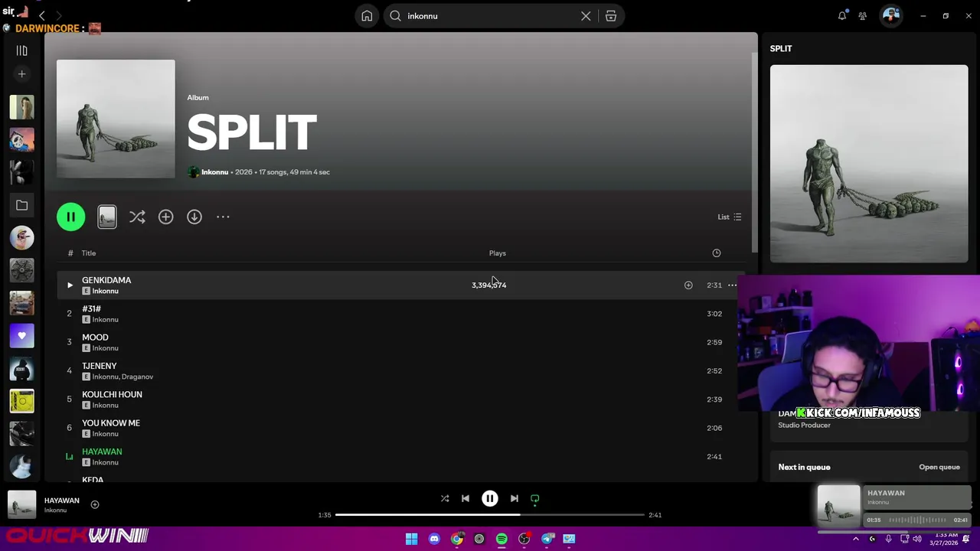Open HAYAWAN cover in the bottom player bar
The width and height of the screenshot is (980, 551).
pyautogui.click(x=21, y=504)
